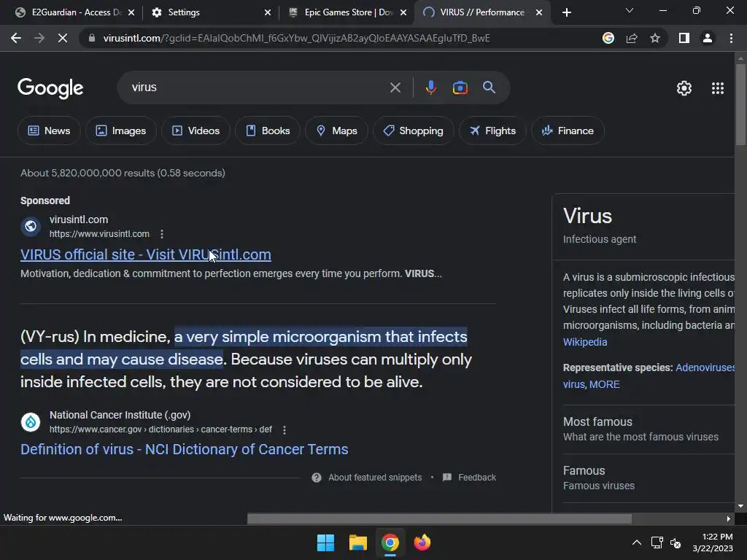The image size is (747, 560).
Task: Close the Settings tab
Action: tap(268, 12)
